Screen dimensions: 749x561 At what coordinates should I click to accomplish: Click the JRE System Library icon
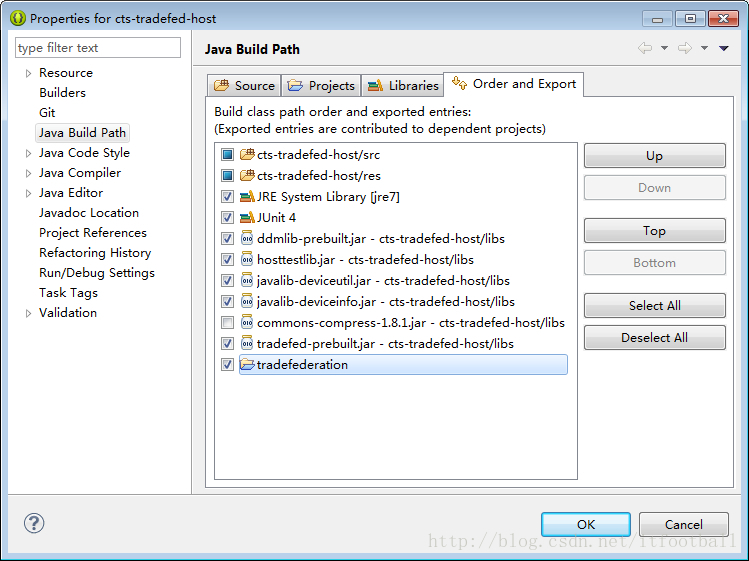pos(247,197)
